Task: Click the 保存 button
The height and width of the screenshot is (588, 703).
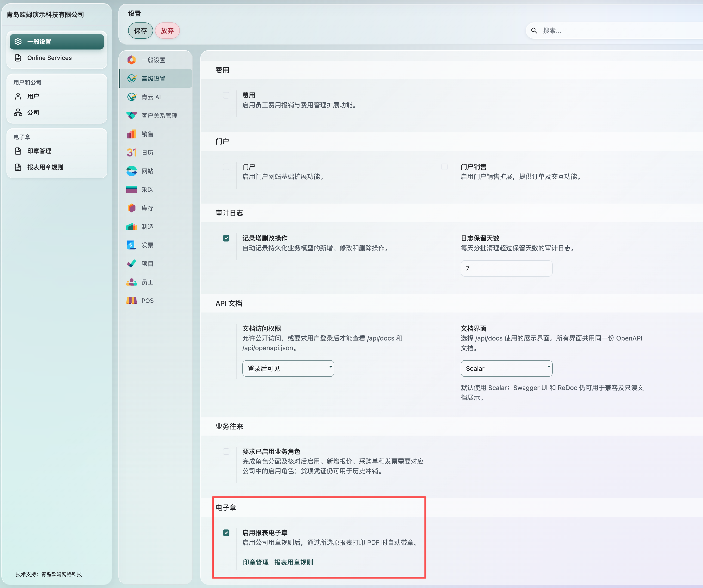Action: coord(141,31)
